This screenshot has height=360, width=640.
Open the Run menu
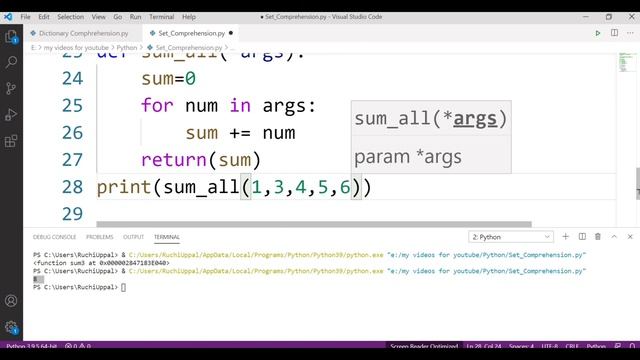[135, 17]
